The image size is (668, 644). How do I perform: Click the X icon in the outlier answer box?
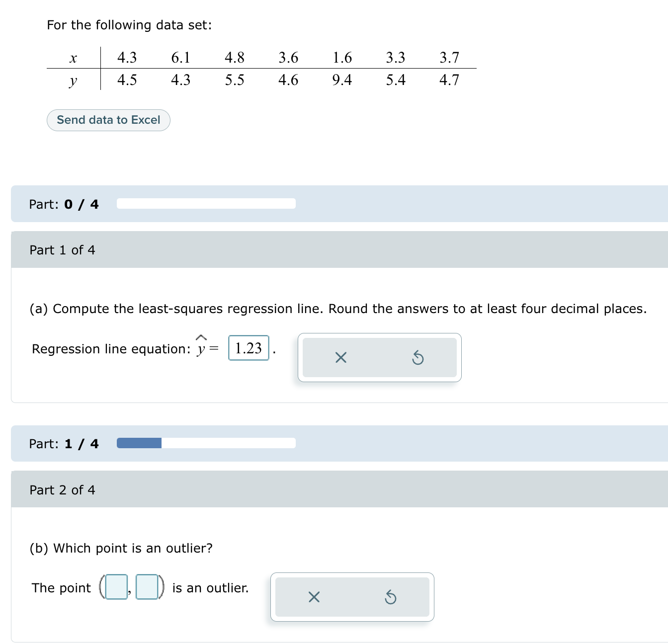click(x=313, y=597)
